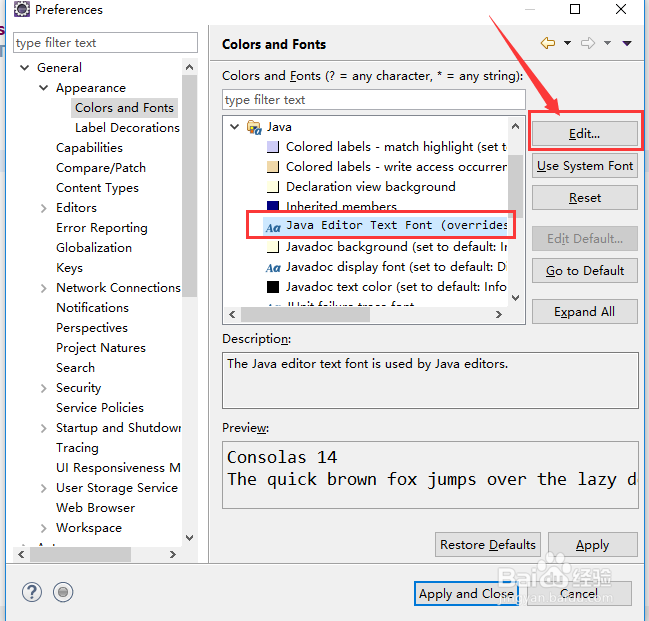Click the write access occurrences color swatch

(273, 166)
